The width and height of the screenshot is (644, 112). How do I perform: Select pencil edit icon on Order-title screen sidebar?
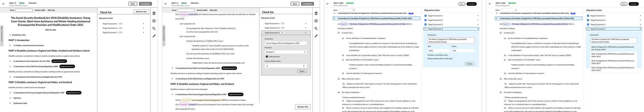point(154,36)
